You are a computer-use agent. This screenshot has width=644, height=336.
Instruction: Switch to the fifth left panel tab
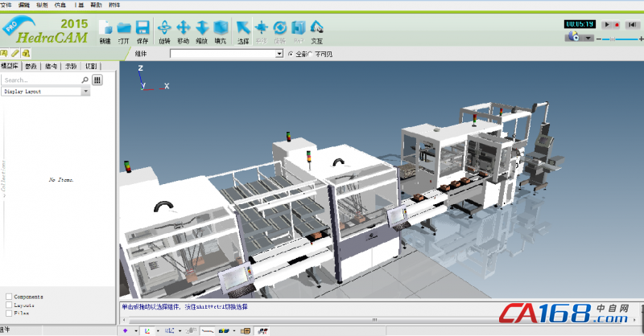pyautogui.click(x=91, y=66)
